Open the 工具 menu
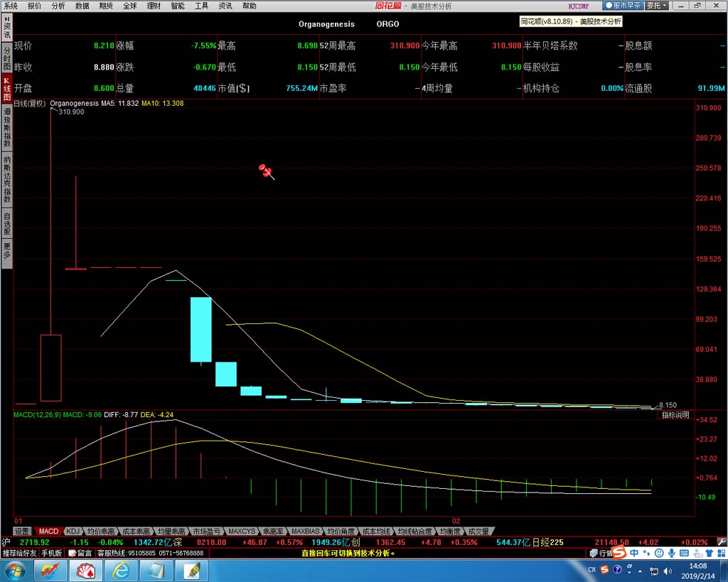The height and width of the screenshot is (582, 728). click(x=201, y=6)
